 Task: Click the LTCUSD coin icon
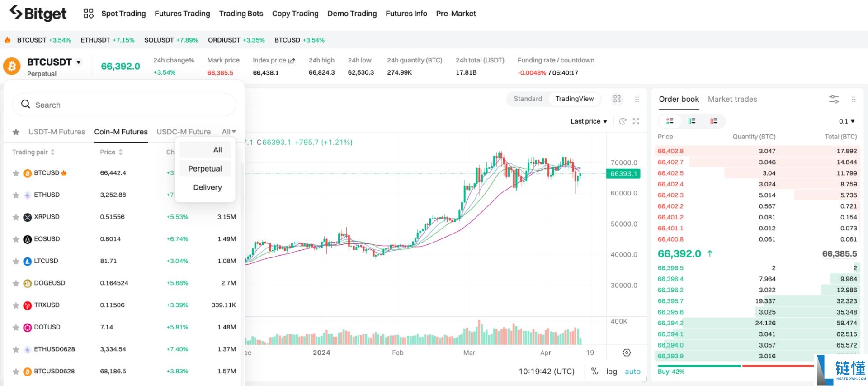coord(28,262)
